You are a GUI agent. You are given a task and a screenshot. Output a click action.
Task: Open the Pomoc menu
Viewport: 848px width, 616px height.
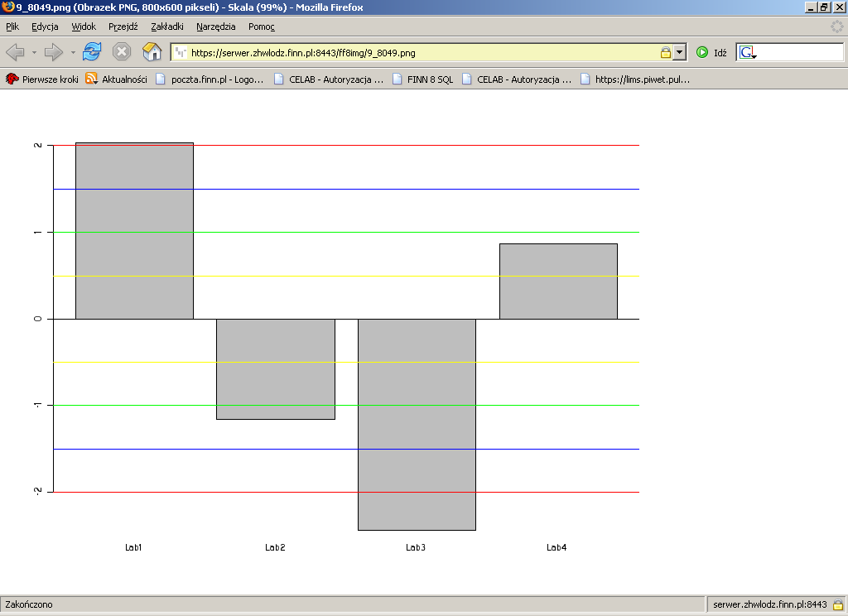261,26
